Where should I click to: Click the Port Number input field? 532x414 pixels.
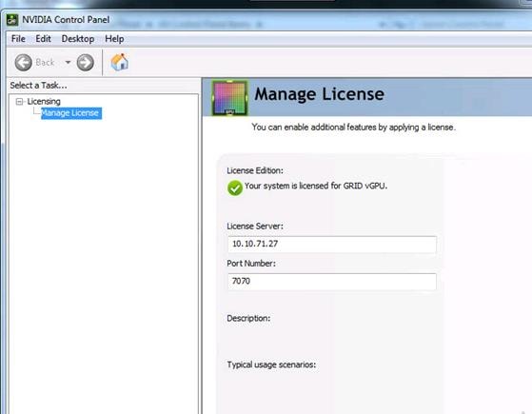coord(332,282)
